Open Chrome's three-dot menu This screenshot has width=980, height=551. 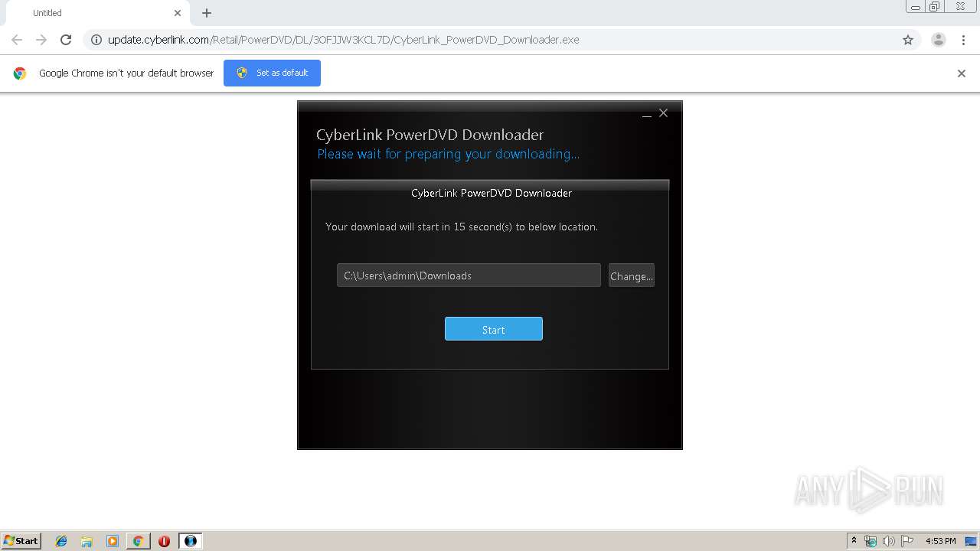coord(963,40)
